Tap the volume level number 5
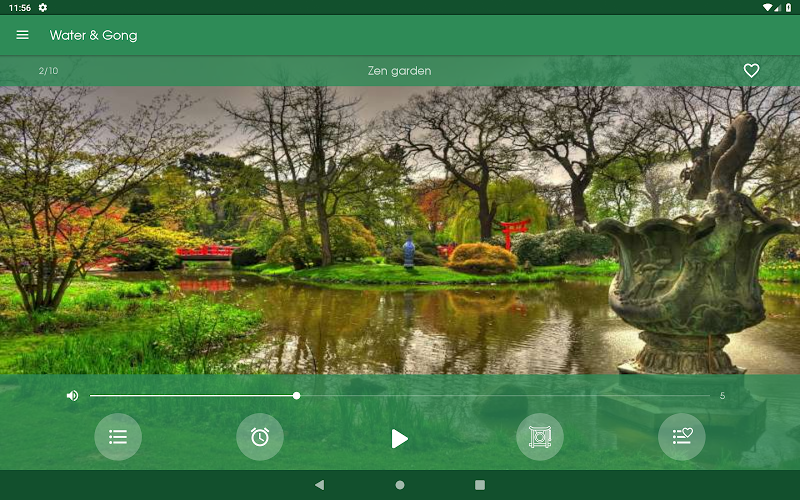800x500 pixels. click(722, 396)
